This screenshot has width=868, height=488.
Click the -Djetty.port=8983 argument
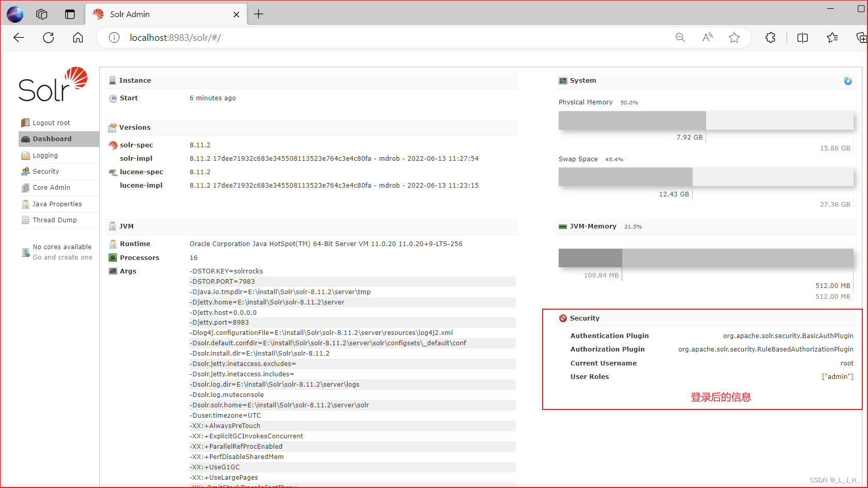[219, 323]
